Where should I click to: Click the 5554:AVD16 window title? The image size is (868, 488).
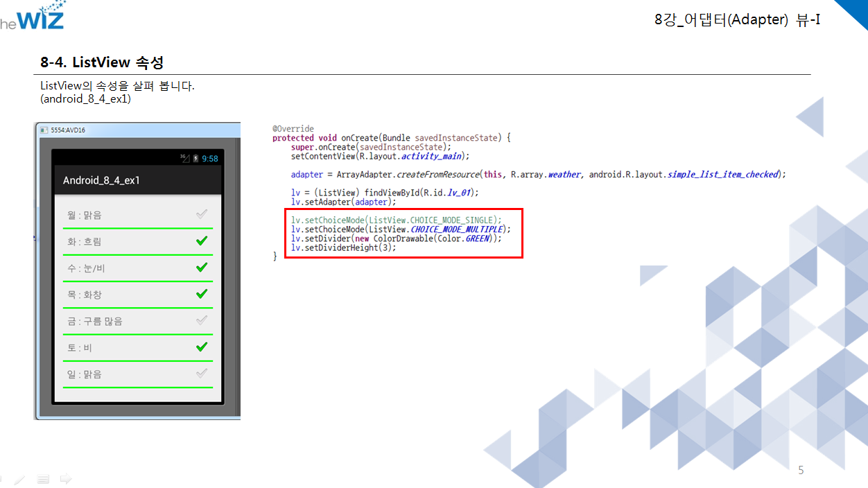[x=68, y=130]
